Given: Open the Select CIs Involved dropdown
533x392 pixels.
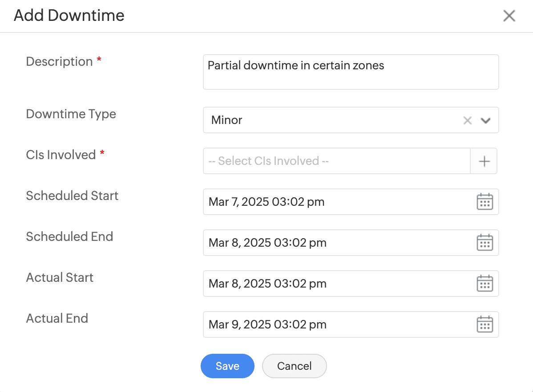Looking at the screenshot, I should (336, 161).
